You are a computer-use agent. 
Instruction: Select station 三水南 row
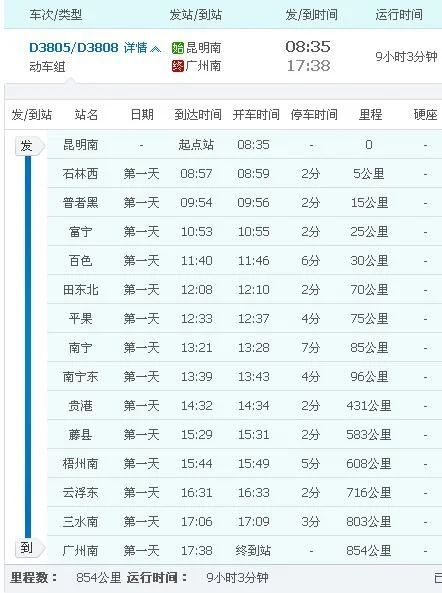244,522
